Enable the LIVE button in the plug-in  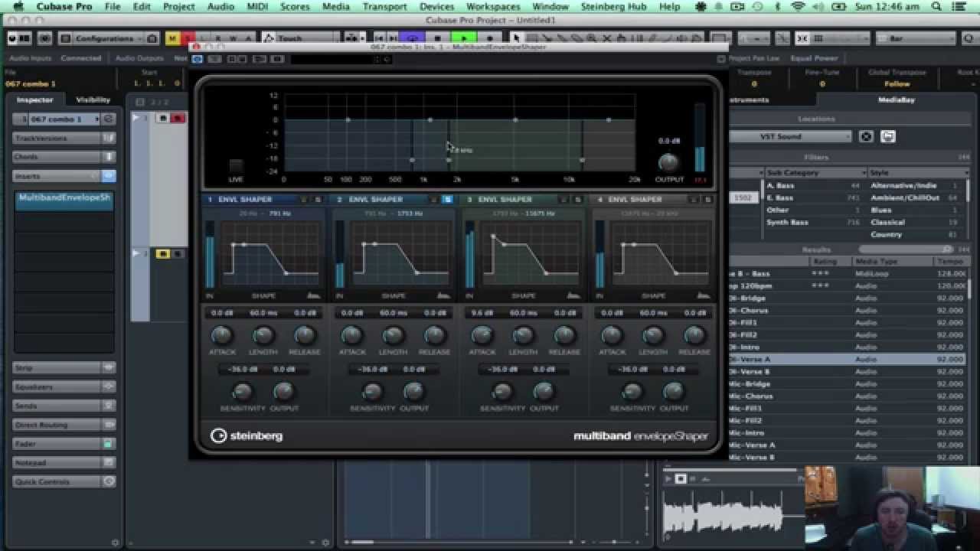point(236,166)
